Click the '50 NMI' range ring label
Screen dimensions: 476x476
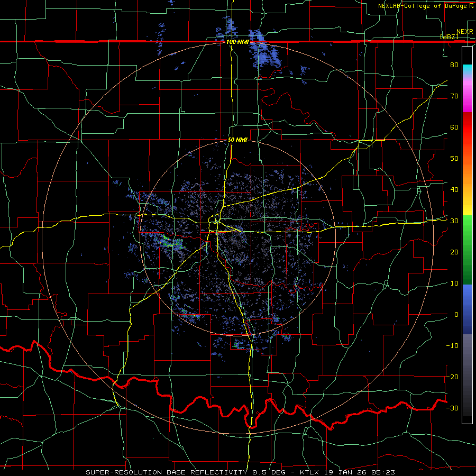point(237,140)
